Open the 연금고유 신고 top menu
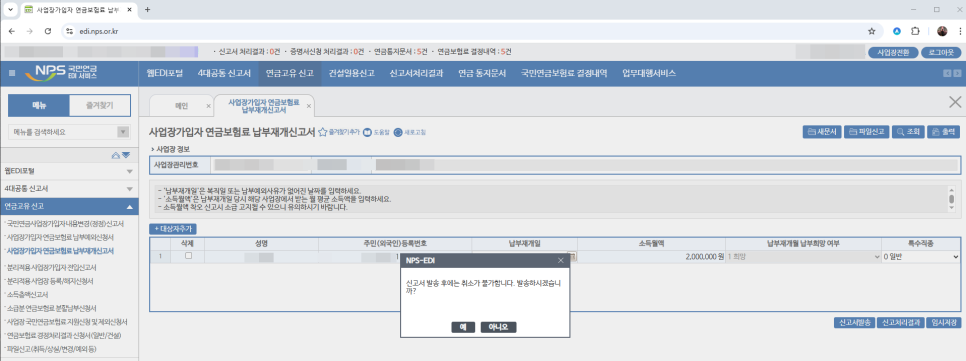 click(290, 73)
